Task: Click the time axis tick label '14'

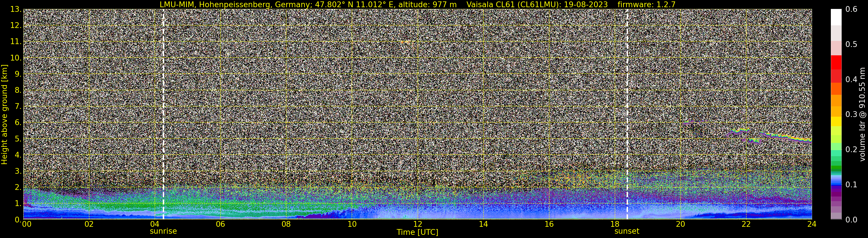Action: pos(483,224)
